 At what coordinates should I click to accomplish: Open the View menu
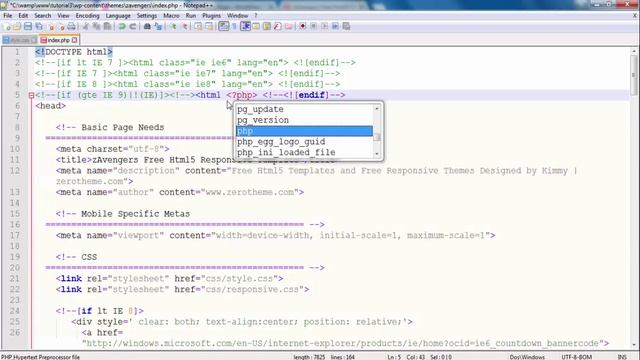point(63,16)
